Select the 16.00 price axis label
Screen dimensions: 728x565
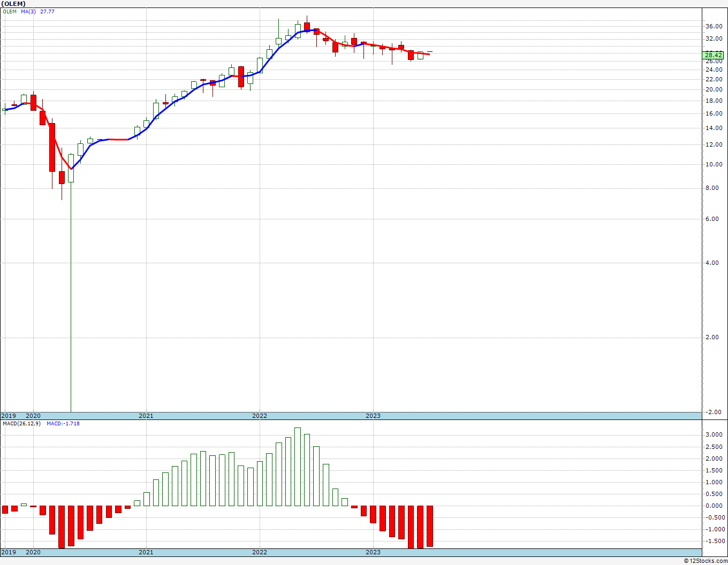pyautogui.click(x=714, y=113)
